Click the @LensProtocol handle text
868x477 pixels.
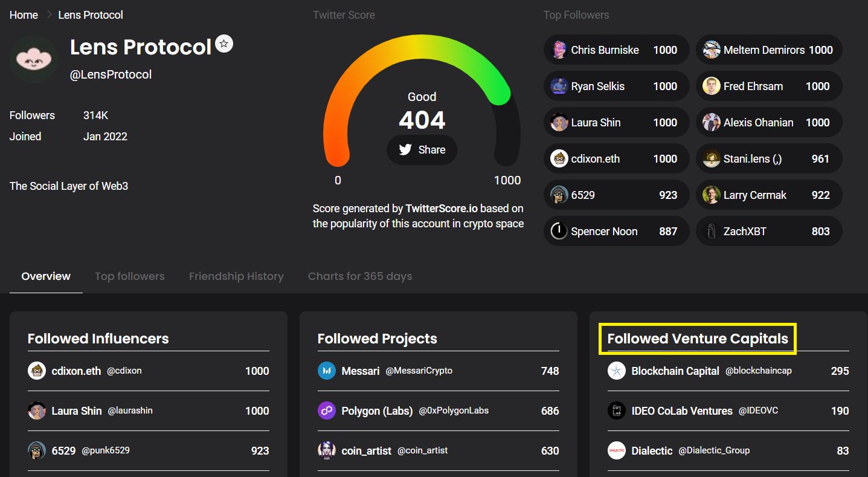[x=111, y=75]
